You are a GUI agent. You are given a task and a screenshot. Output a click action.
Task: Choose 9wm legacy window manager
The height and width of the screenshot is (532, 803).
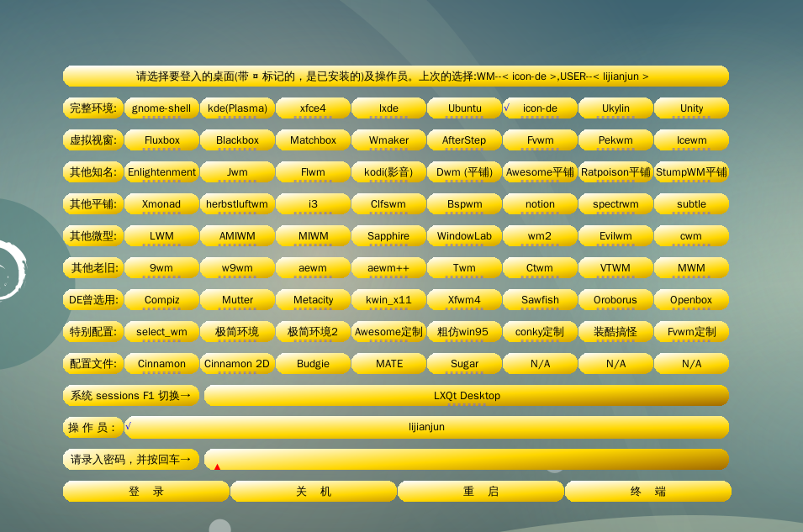pyautogui.click(x=161, y=268)
